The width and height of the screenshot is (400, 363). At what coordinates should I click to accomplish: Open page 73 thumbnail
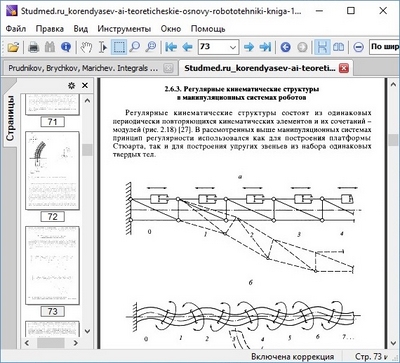pos(53,265)
